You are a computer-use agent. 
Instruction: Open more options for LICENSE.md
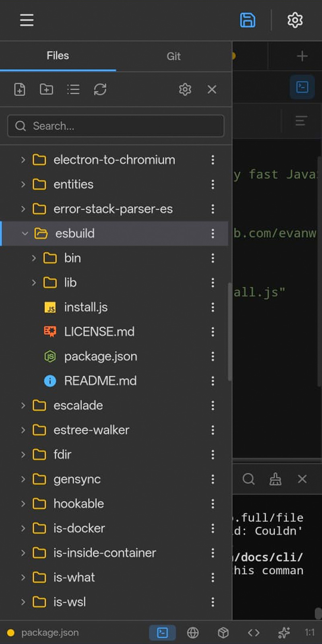(x=213, y=332)
